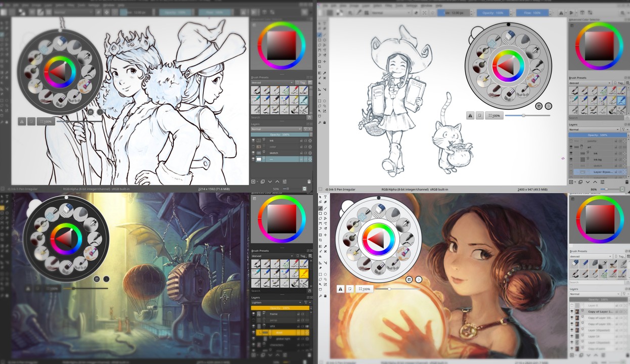Click the canvas rotation reset icon beside the zoom slider
630x364 pixels.
click(x=31, y=121)
